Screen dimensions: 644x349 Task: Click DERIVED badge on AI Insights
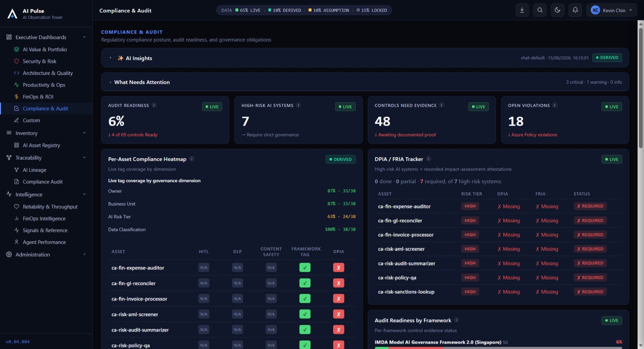607,58
